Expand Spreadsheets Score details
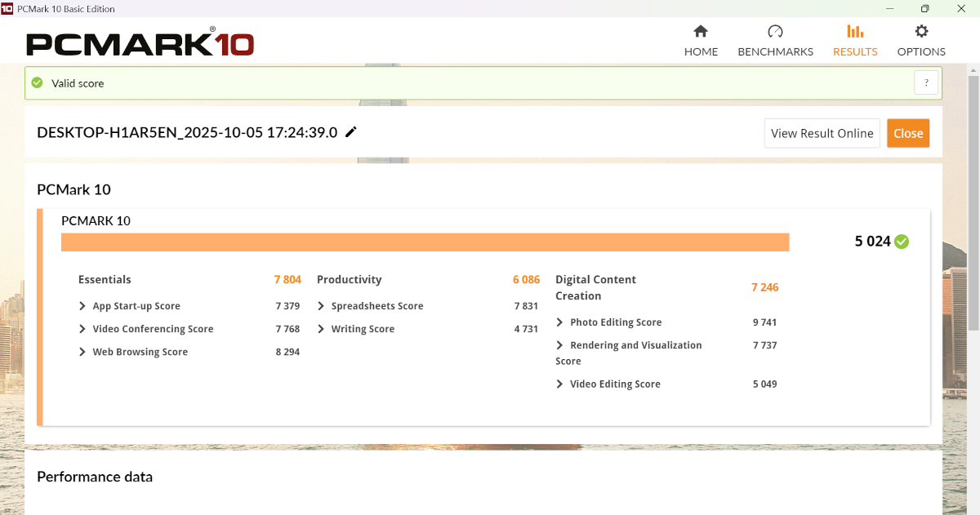 click(321, 306)
